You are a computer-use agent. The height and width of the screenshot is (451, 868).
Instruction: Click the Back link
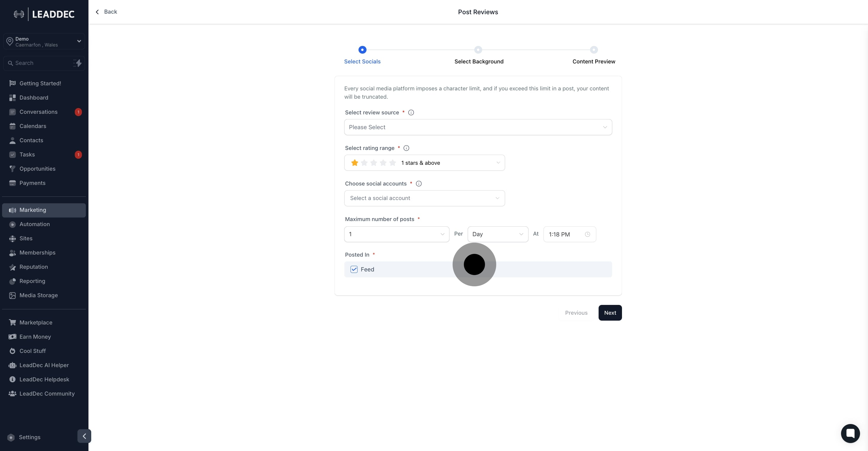tap(106, 12)
